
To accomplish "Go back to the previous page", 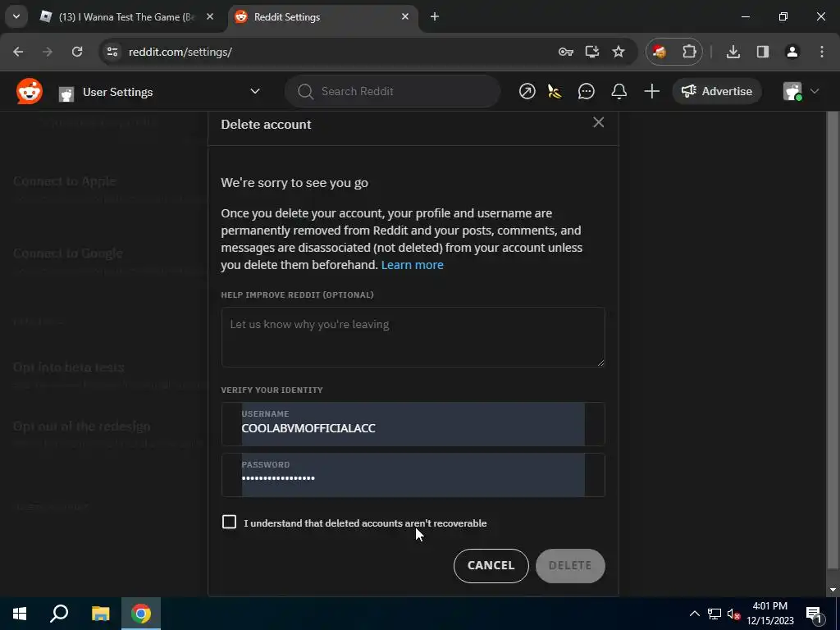I will [x=18, y=52].
